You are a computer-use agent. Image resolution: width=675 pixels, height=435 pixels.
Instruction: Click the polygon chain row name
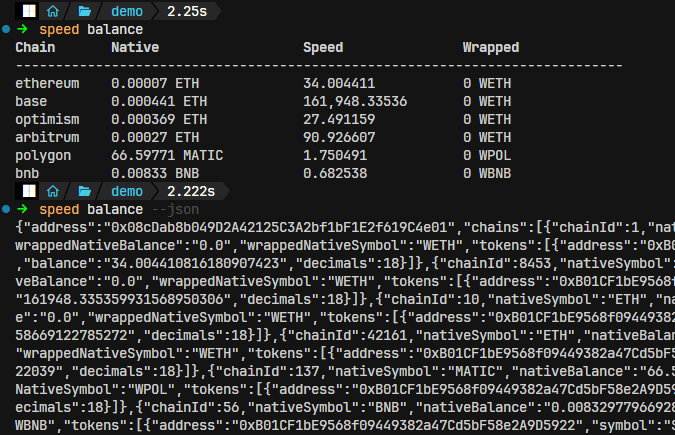tap(43, 155)
